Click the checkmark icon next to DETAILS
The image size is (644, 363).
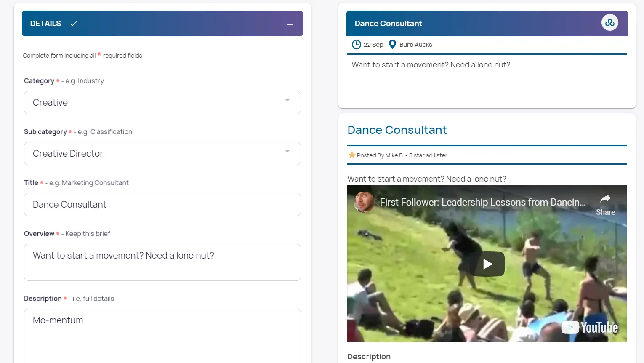74,24
